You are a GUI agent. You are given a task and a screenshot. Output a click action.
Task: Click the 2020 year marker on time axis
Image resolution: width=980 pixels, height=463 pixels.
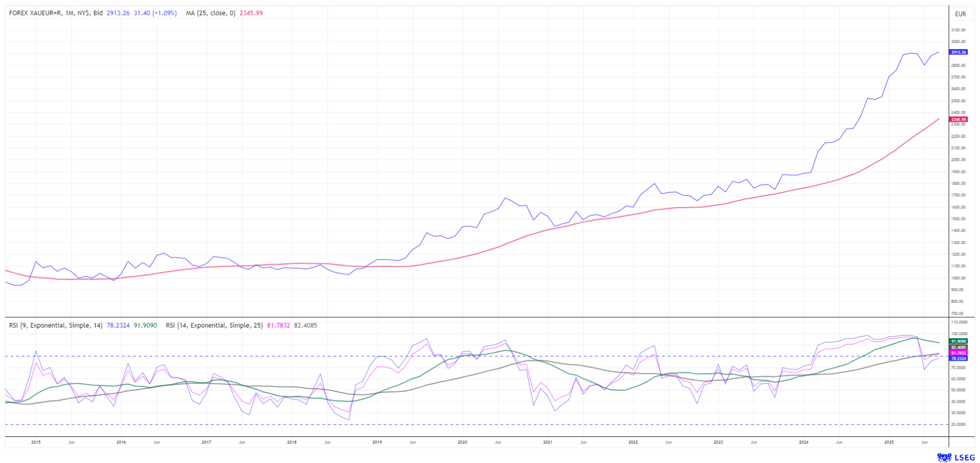pos(462,442)
